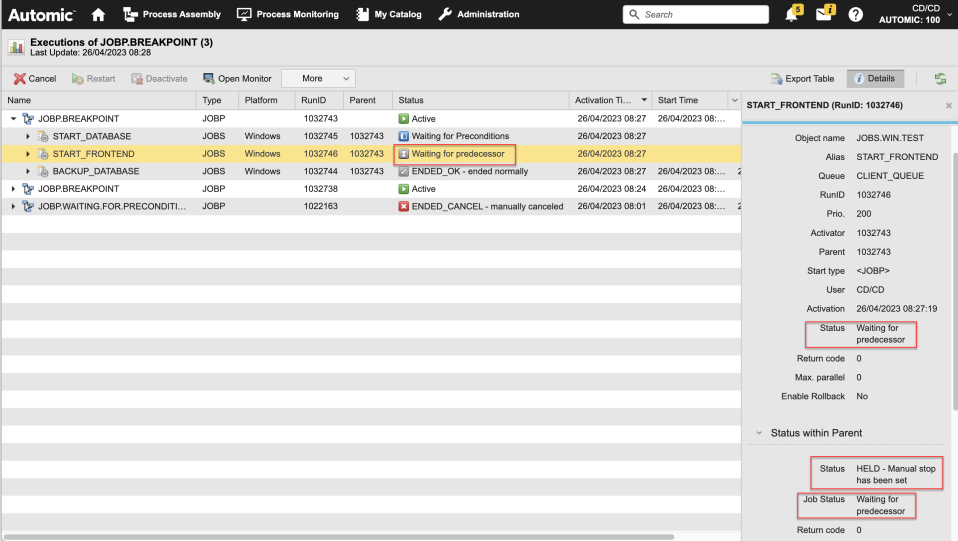The width and height of the screenshot is (958, 541).
Task: Open the help question mark icon
Action: (855, 15)
